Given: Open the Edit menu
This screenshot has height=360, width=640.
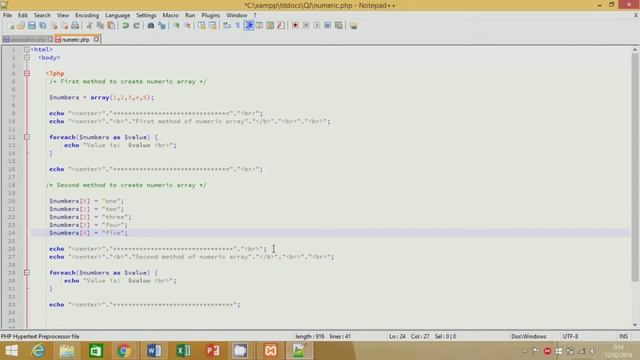Looking at the screenshot, I should (x=22, y=15).
